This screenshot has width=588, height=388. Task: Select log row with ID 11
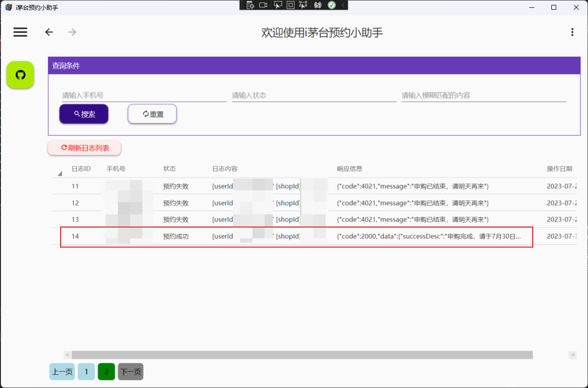tap(315, 186)
